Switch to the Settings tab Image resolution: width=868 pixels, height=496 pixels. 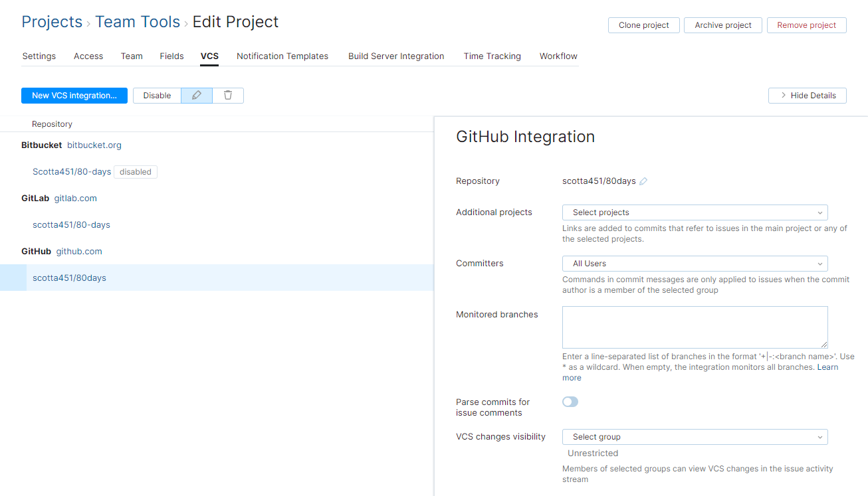tap(39, 56)
